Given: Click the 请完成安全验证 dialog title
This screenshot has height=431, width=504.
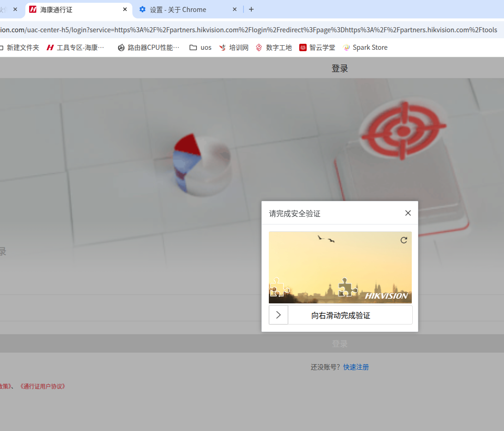Looking at the screenshot, I should point(295,214).
